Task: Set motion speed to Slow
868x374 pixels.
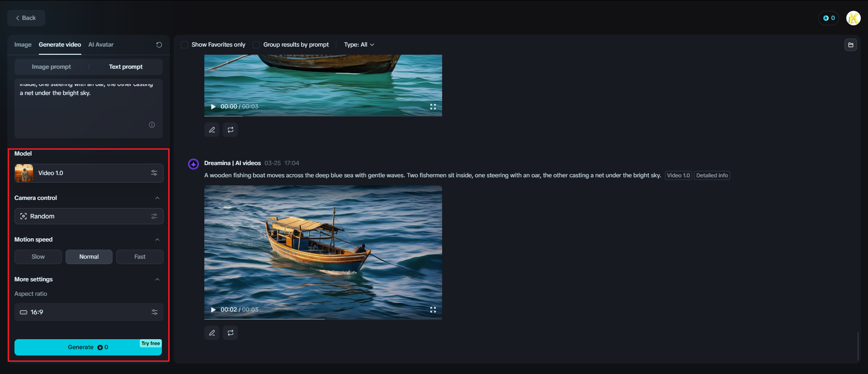Action: (x=38, y=257)
